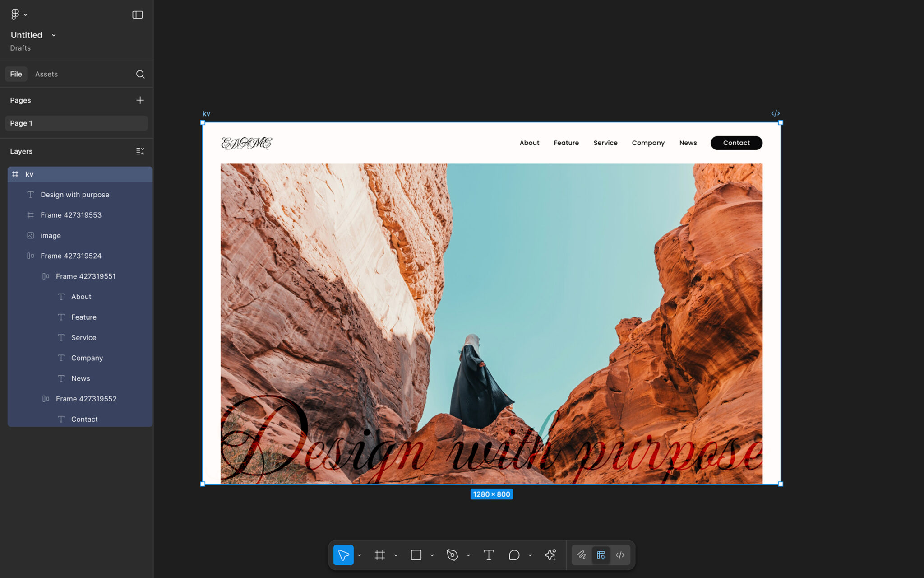924x578 pixels.
Task: Select the Rectangle shape tool
Action: tap(416, 555)
